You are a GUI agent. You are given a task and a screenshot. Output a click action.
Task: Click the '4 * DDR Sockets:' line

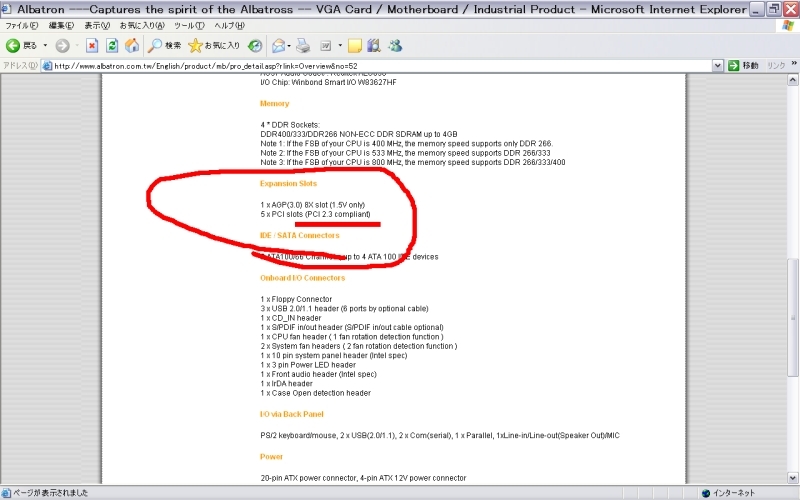click(290, 125)
